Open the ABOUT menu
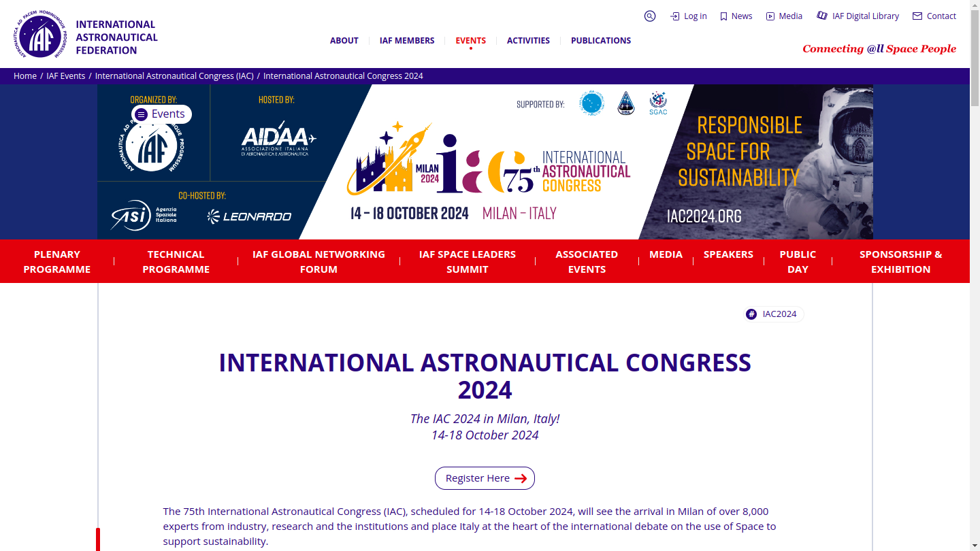This screenshot has height=551, width=980. (344, 41)
